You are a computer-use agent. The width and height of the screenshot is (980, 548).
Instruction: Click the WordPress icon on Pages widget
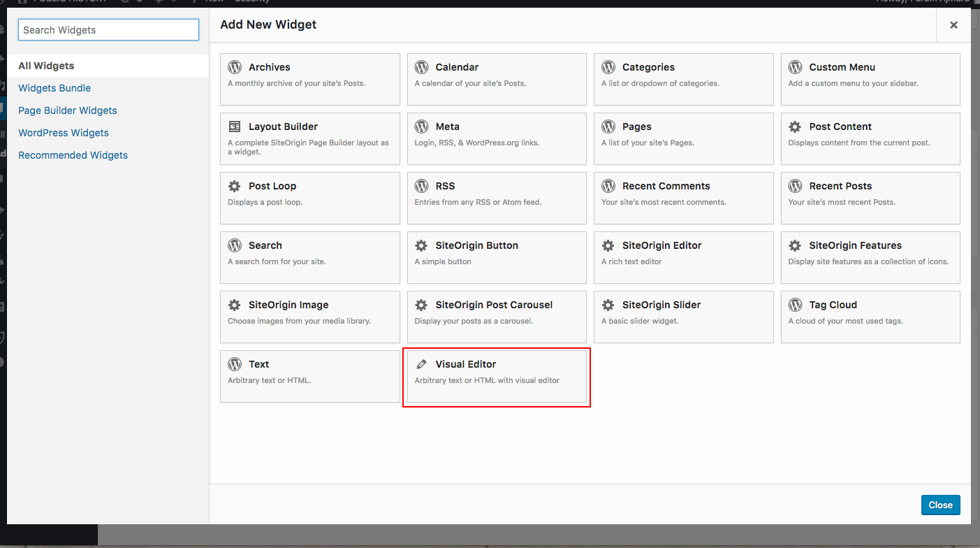[608, 127]
